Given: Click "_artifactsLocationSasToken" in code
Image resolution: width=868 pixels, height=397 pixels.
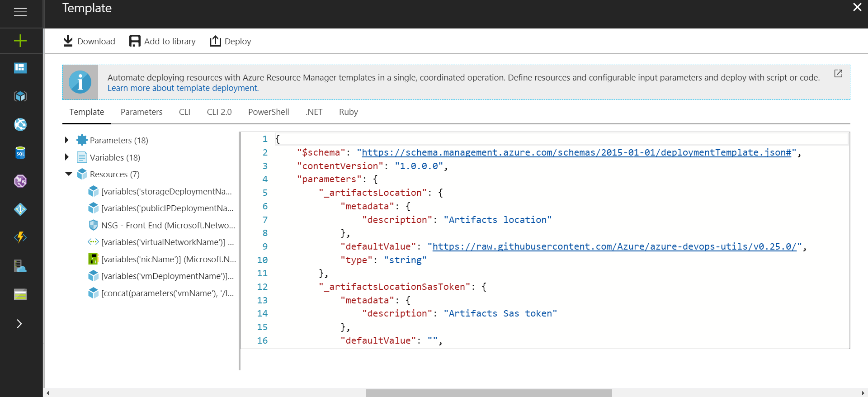Looking at the screenshot, I should (395, 287).
